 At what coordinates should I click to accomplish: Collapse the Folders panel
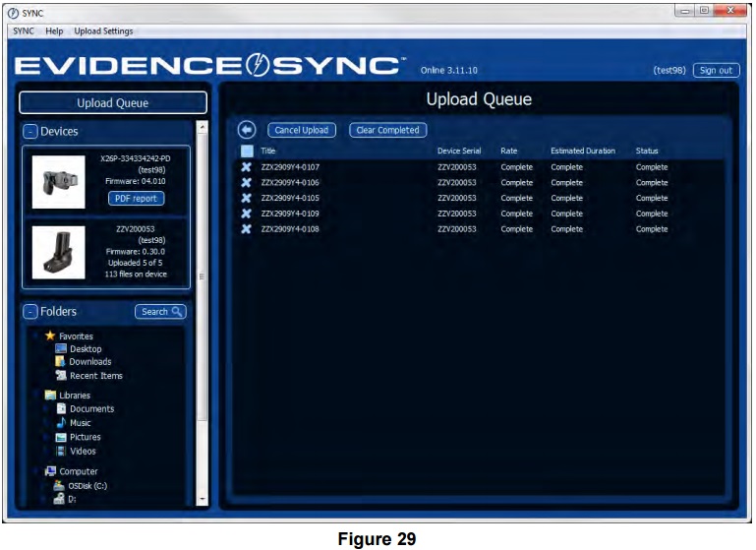pyautogui.click(x=29, y=312)
